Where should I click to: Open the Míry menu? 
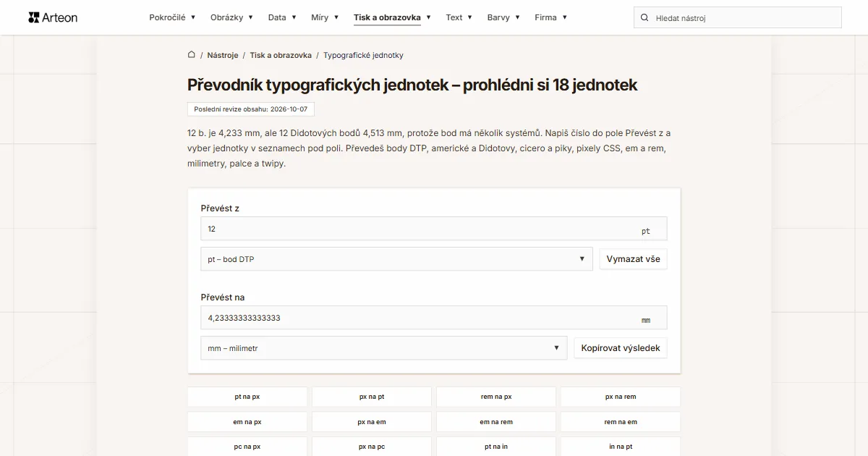click(x=325, y=17)
